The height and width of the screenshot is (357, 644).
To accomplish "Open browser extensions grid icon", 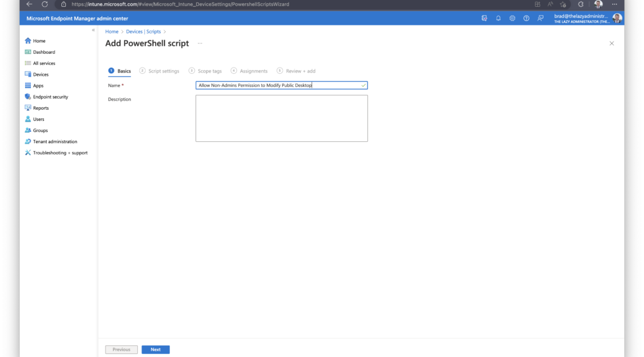I will click(x=537, y=4).
